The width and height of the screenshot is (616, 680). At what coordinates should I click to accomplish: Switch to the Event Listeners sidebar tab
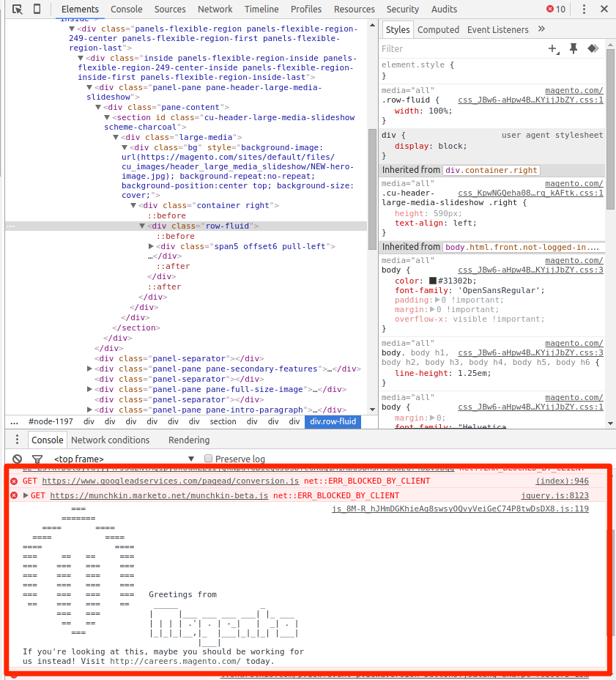pyautogui.click(x=497, y=29)
